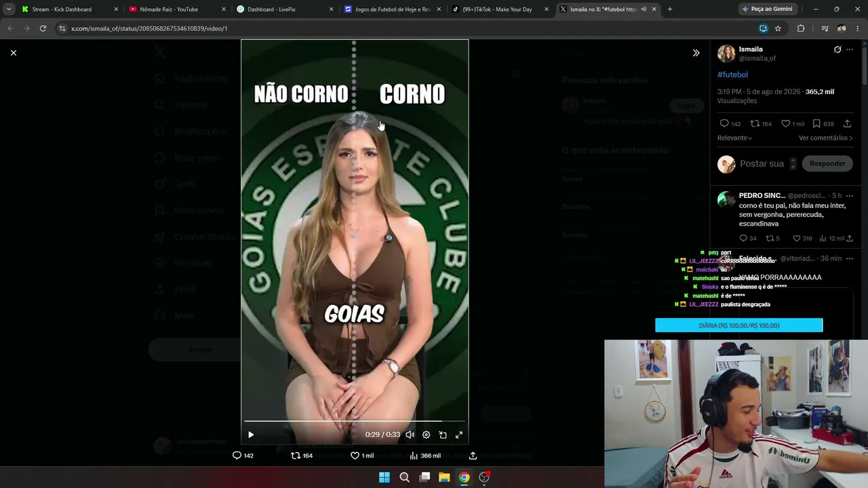Click the Responder button

pos(827,163)
